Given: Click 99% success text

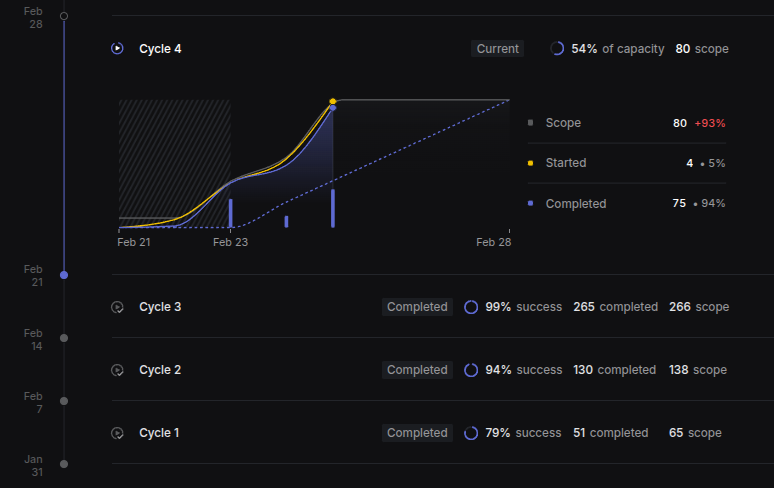Looking at the screenshot, I should click(x=524, y=307).
